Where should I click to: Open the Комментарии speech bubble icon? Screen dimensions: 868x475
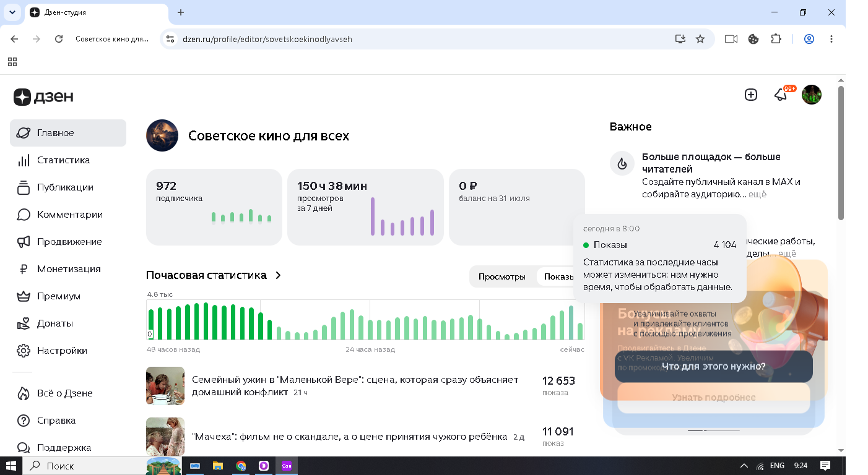pyautogui.click(x=24, y=215)
